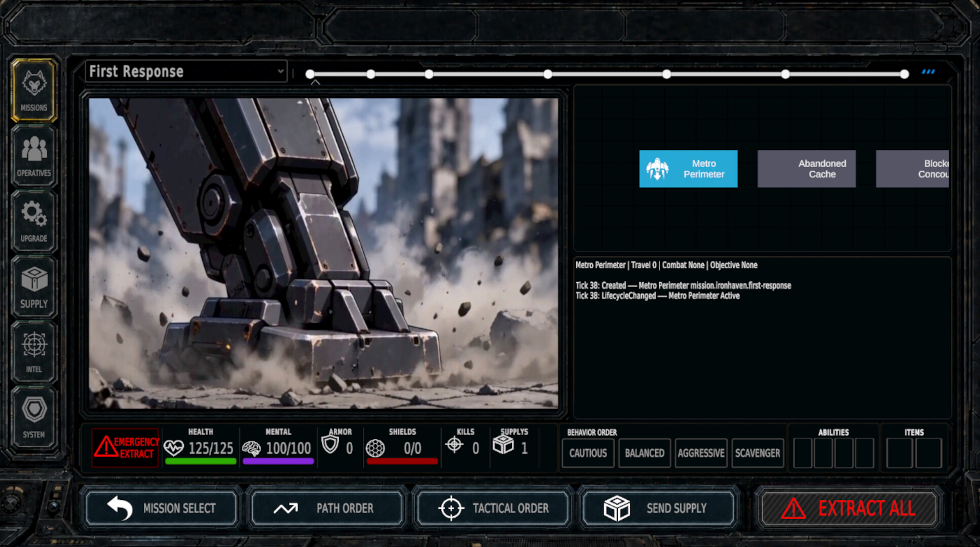Click the 'Metro Perimeter | Travel 0' status line
This screenshot has height=547, width=980.
[x=666, y=265]
